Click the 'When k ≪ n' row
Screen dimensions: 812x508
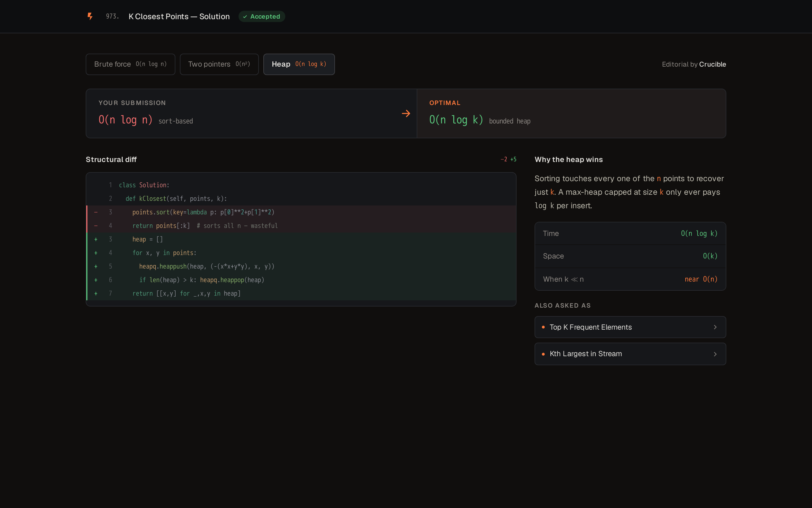[x=630, y=279]
